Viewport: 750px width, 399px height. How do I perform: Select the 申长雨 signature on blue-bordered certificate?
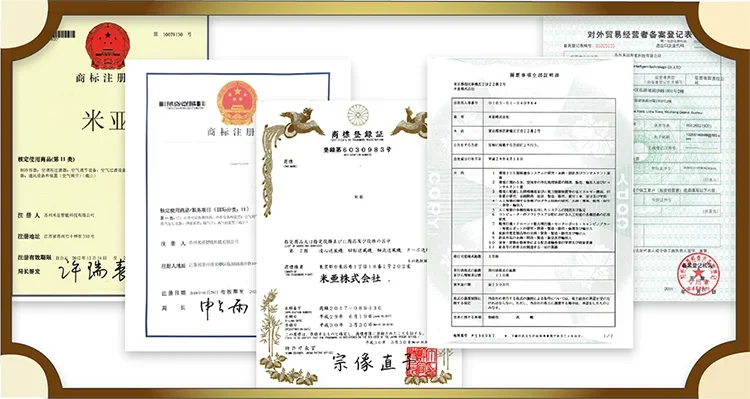click(224, 310)
